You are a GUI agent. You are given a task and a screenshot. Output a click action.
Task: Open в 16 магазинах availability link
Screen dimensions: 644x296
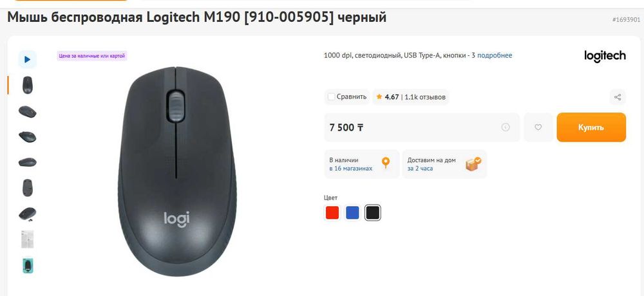(x=351, y=169)
